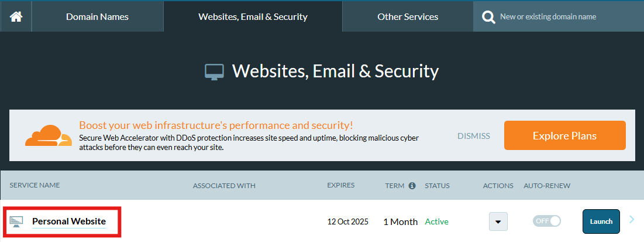Click the Service Name column header
The image size is (644, 242).
[x=35, y=185]
